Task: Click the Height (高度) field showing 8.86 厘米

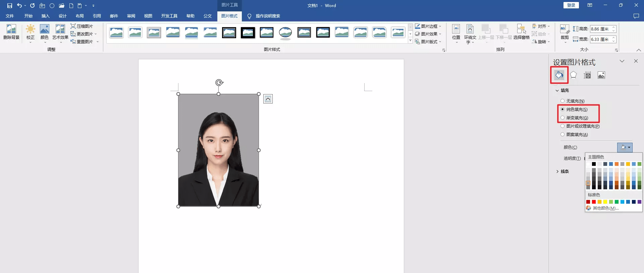Action: (600, 29)
